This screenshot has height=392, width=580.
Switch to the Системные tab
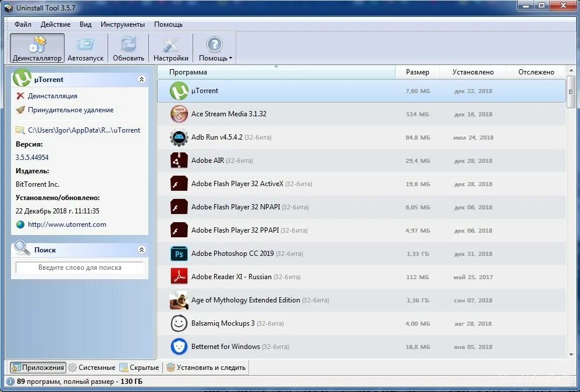(92, 368)
